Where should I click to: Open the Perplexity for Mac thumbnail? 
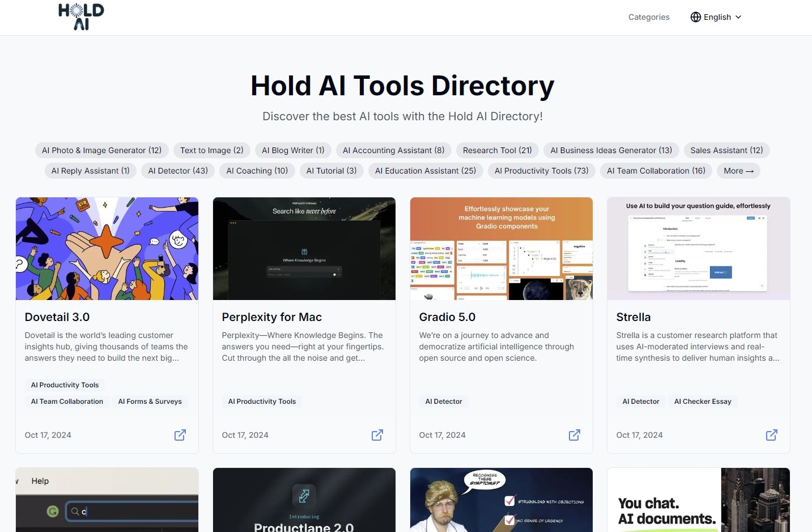click(304, 248)
